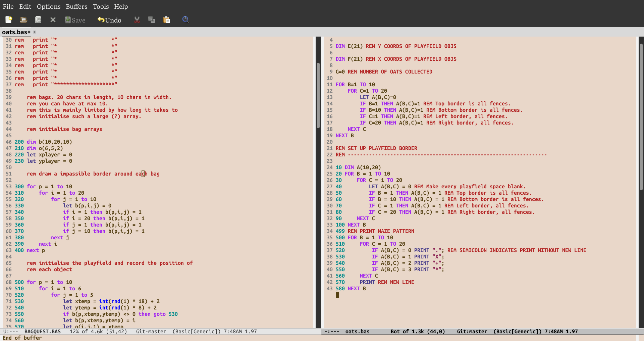Screen dimensions: 644x341
Task: Click oats.bas buffer name in right mode line
Action: [x=357, y=332]
